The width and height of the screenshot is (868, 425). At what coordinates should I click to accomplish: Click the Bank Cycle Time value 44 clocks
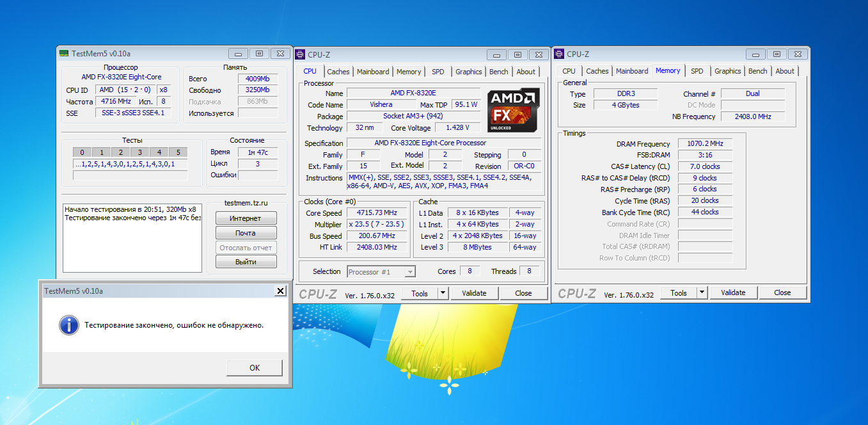tap(705, 212)
